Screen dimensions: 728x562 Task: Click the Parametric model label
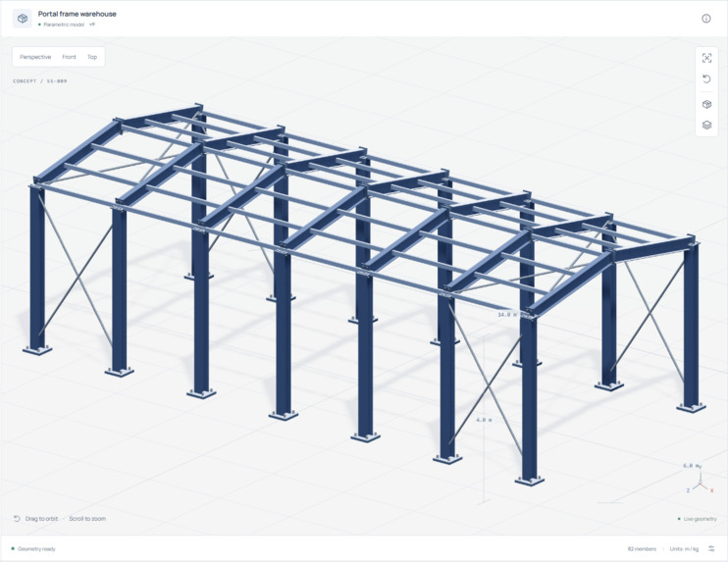point(64,25)
